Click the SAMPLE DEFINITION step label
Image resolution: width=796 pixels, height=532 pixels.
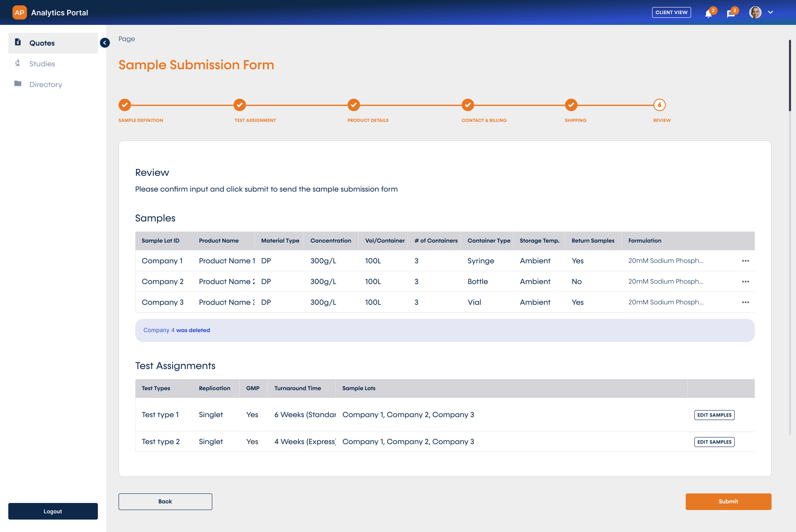141,120
